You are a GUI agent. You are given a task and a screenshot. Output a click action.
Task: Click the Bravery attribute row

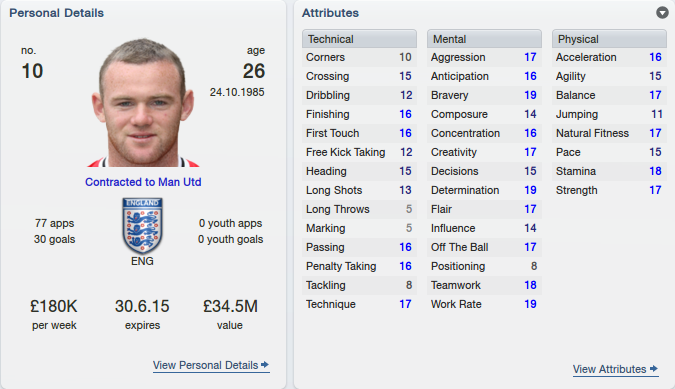click(x=484, y=95)
